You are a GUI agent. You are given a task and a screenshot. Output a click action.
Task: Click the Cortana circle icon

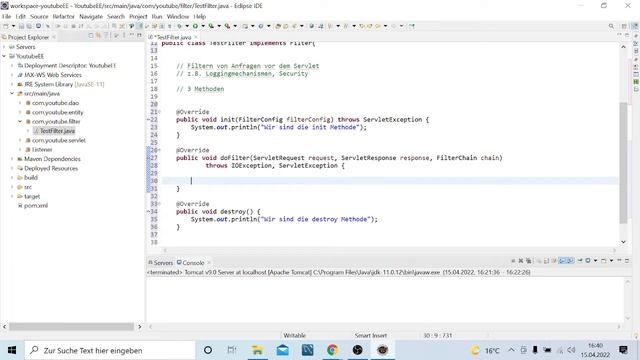pyautogui.click(x=208, y=350)
